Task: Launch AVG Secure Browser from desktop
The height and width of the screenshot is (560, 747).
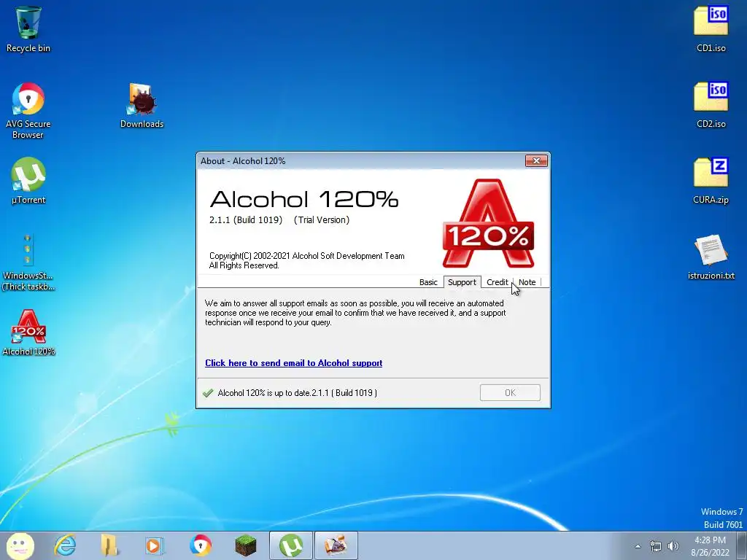Action: (28, 111)
